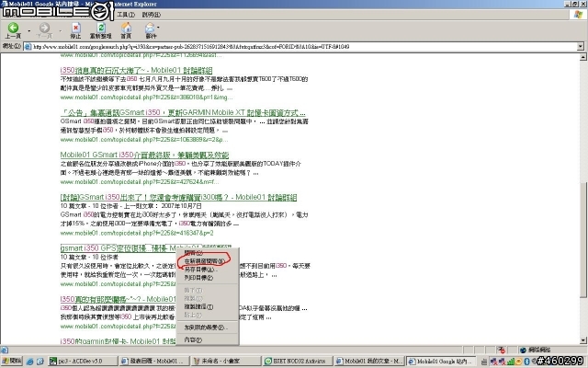Switch to 'ESET NOD32 Antivirus' taskbar button
Image resolution: width=588 pixels, height=368 pixels.
click(297, 362)
